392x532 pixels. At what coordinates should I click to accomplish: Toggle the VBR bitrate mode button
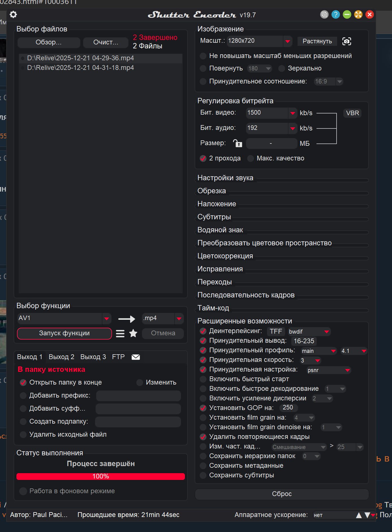[x=352, y=113]
